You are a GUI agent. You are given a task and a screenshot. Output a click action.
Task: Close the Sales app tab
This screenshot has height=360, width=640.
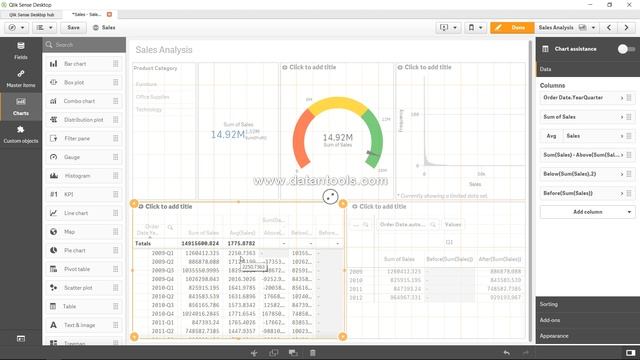(109, 14)
